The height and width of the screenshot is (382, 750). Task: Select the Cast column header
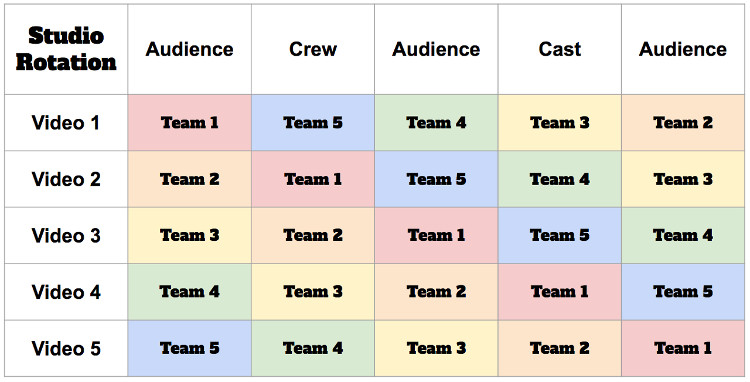tap(560, 49)
